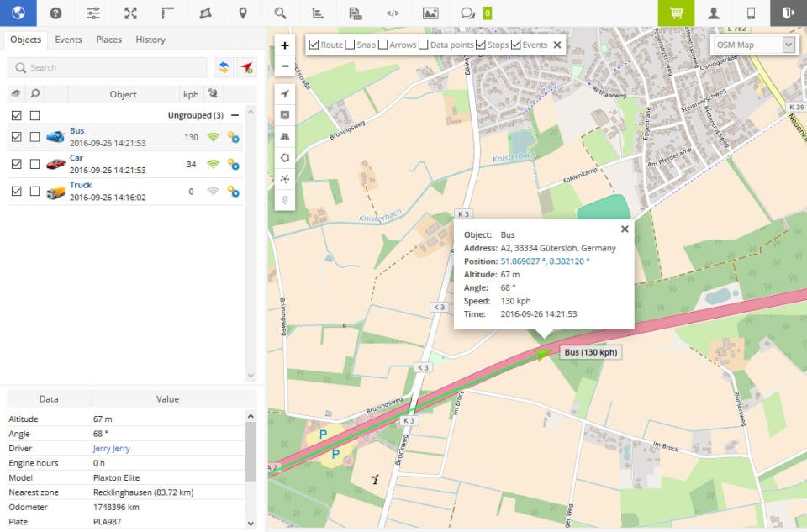Image resolution: width=807 pixels, height=532 pixels.
Task: Click the ruler measurement tool icon
Action: (x=168, y=13)
